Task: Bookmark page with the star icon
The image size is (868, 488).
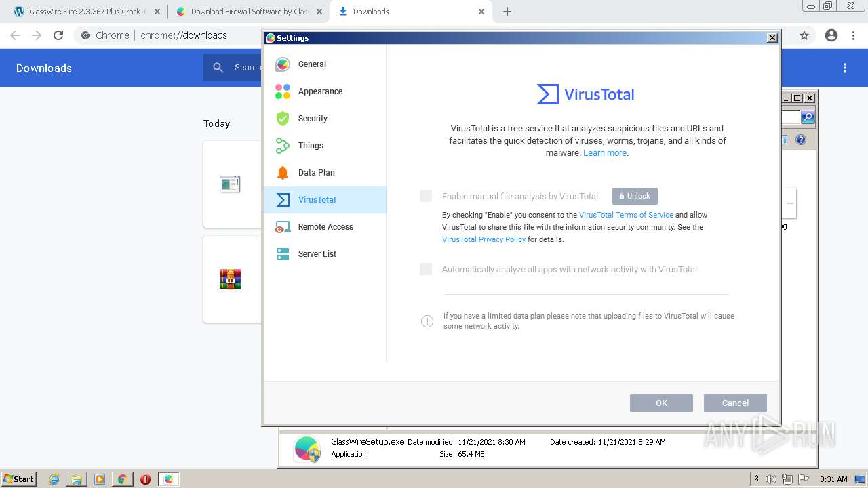Action: tap(804, 35)
